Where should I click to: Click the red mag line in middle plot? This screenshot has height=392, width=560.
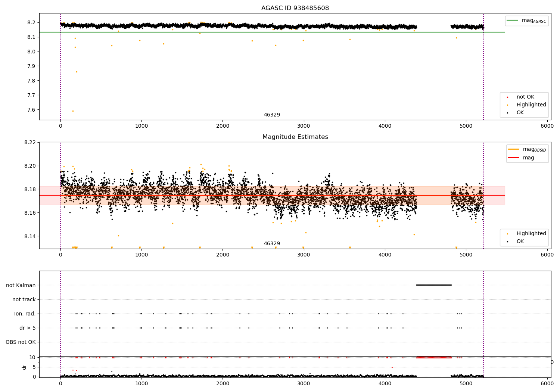272,195
